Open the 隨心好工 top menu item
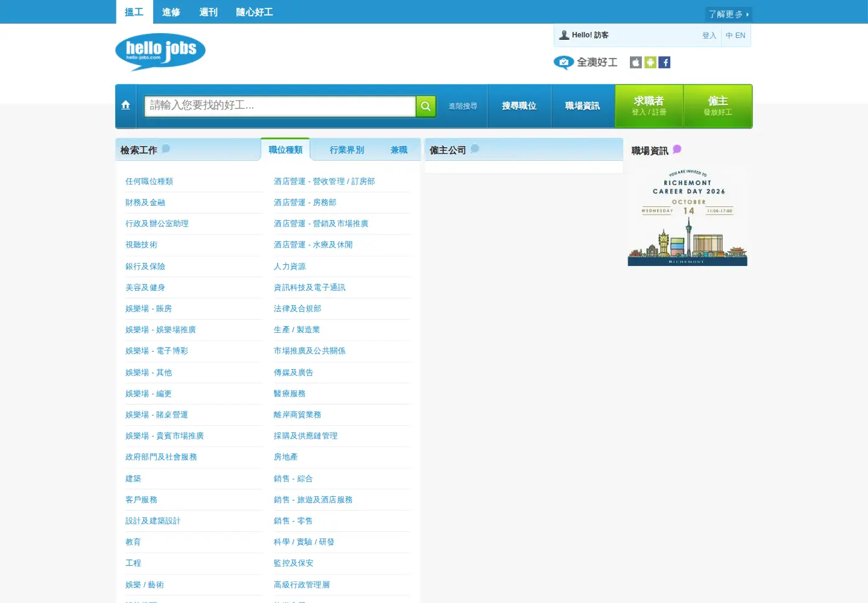 coord(254,12)
